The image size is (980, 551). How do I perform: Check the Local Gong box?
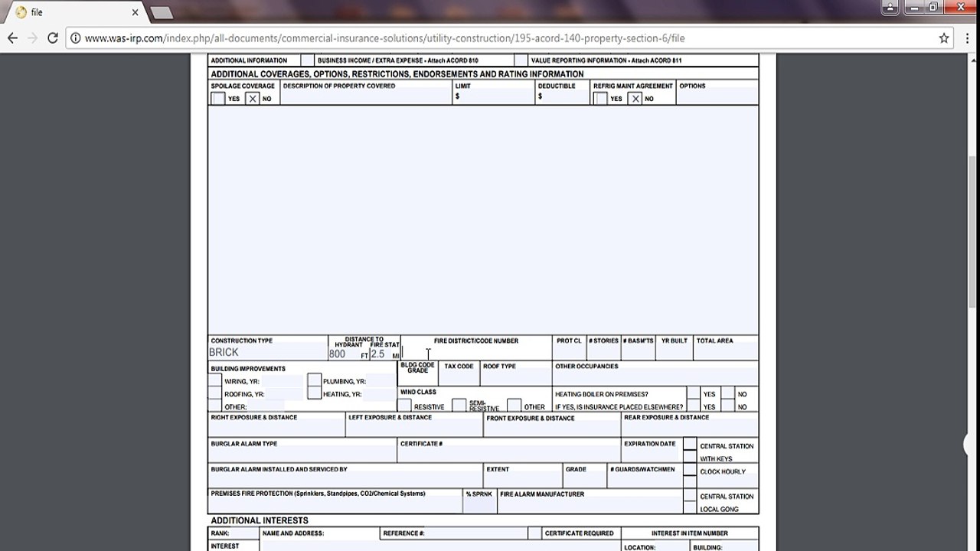tap(690, 508)
